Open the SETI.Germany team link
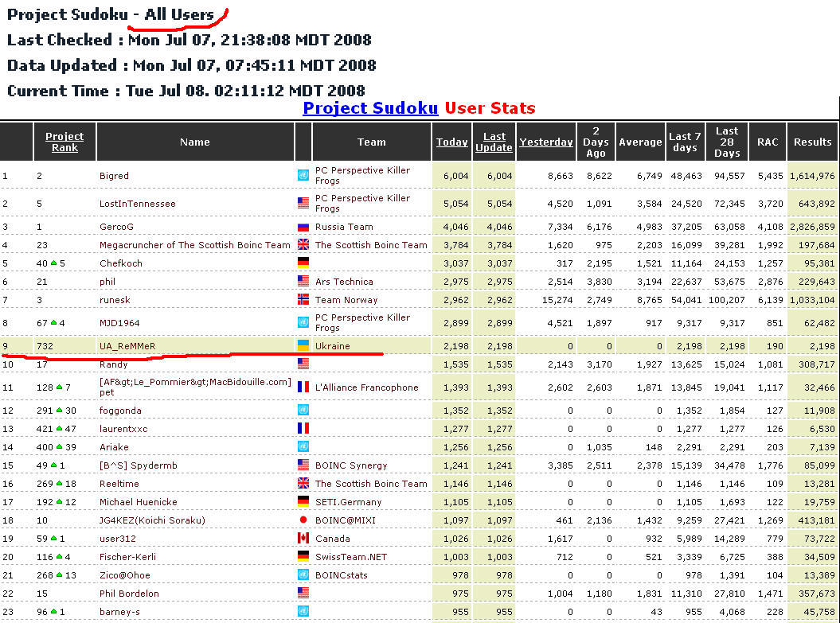The height and width of the screenshot is (623, 840). tap(348, 502)
